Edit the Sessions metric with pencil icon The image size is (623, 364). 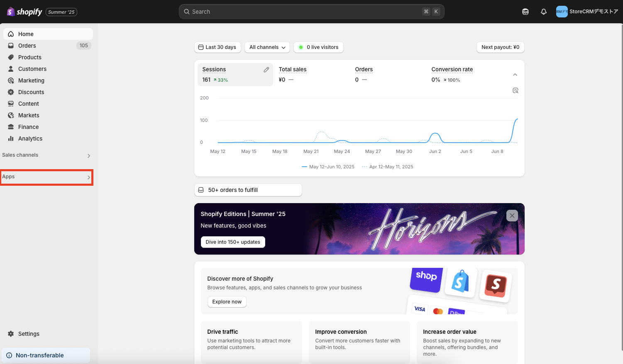[x=266, y=70]
